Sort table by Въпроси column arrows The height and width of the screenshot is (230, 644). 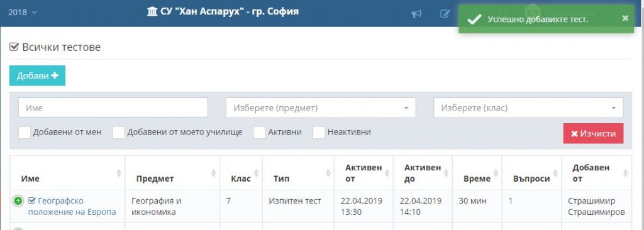click(555, 173)
